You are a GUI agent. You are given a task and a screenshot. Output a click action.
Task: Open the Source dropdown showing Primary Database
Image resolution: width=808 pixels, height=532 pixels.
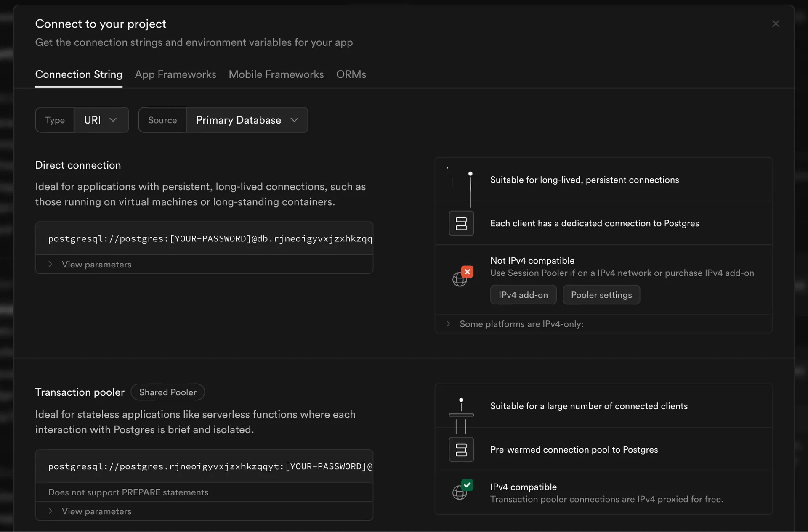[x=247, y=120]
